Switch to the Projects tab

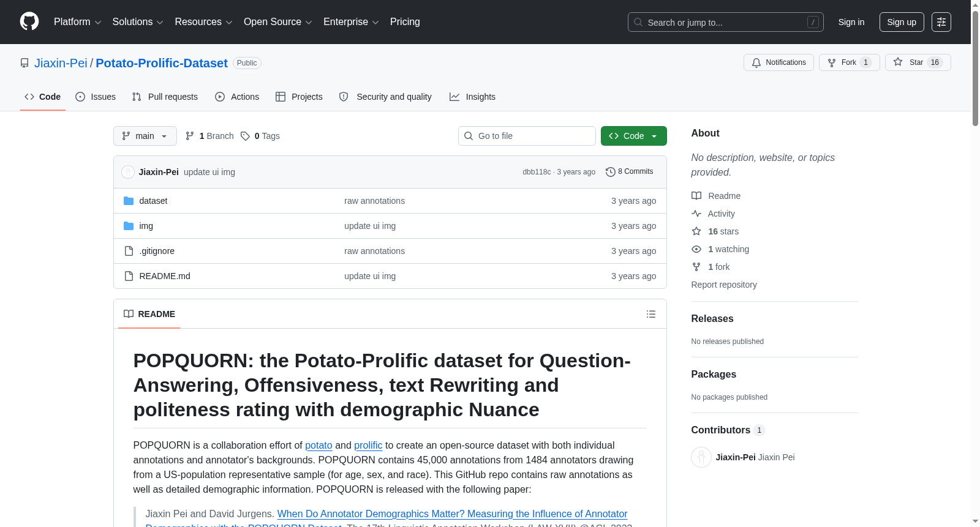pyautogui.click(x=299, y=97)
